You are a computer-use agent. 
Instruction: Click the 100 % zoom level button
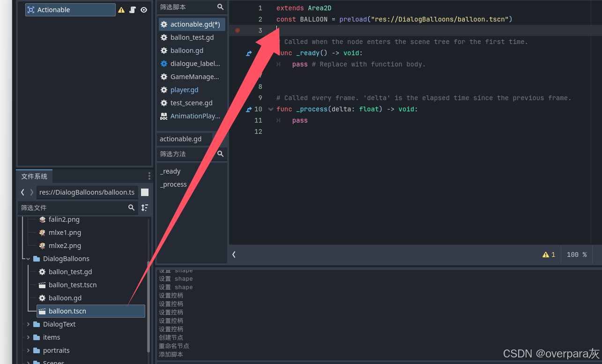pos(577,255)
